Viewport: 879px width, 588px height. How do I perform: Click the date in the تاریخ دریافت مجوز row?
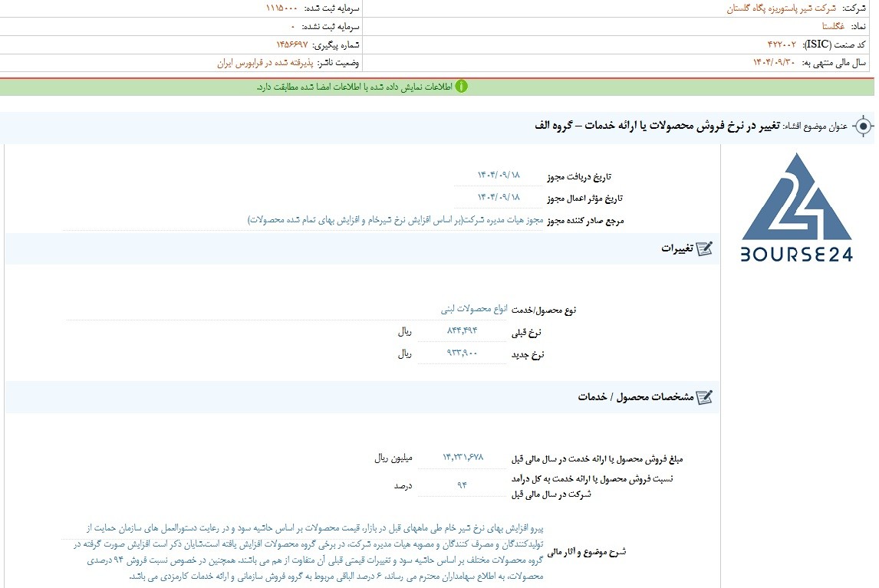499,176
